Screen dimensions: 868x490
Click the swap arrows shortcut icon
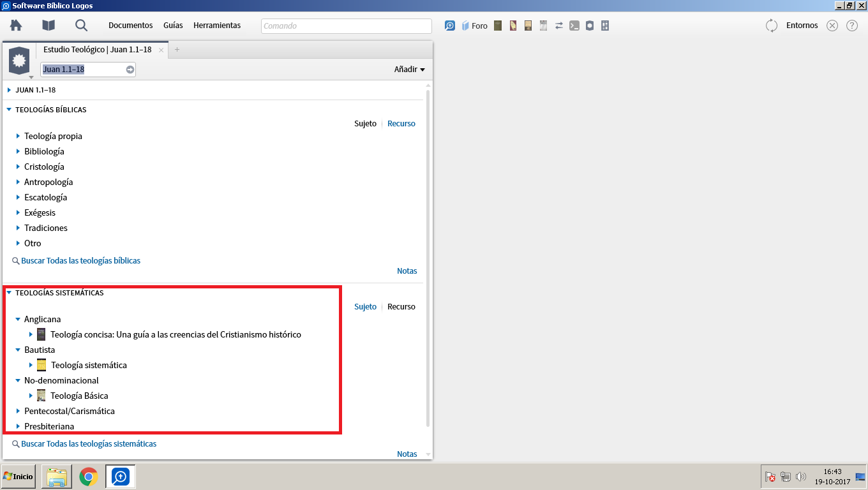pyautogui.click(x=559, y=26)
